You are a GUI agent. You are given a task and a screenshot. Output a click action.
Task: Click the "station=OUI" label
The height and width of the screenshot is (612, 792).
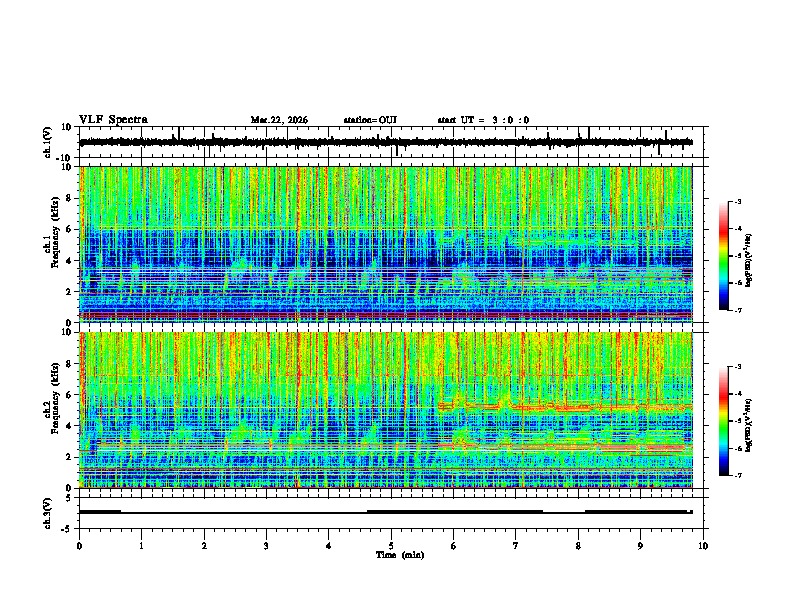(370, 120)
